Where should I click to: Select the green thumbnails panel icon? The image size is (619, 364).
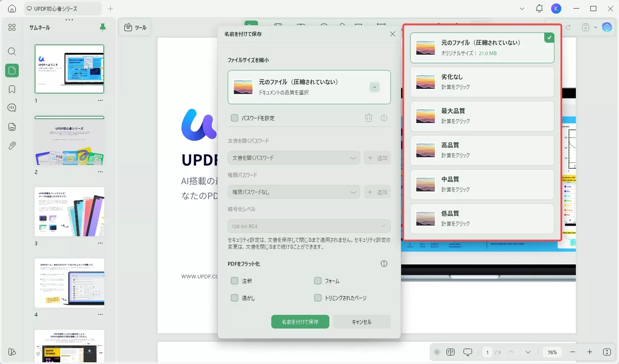(12, 70)
